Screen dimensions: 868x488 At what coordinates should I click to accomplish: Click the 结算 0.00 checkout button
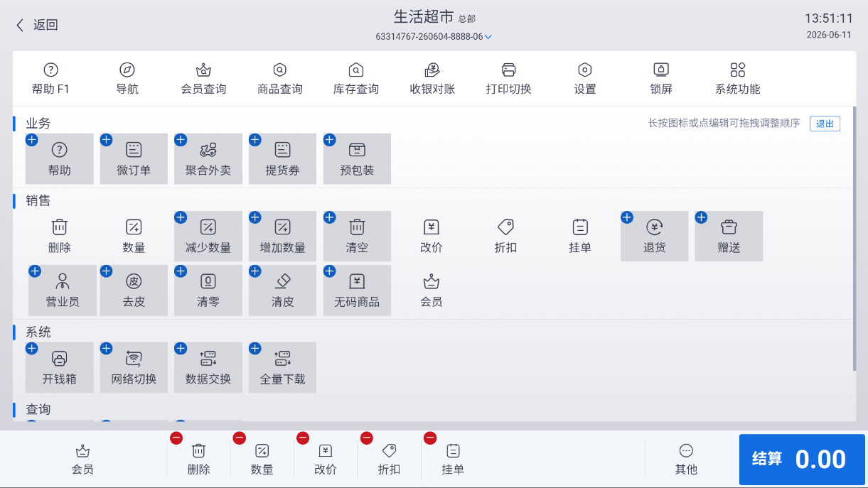(x=802, y=460)
